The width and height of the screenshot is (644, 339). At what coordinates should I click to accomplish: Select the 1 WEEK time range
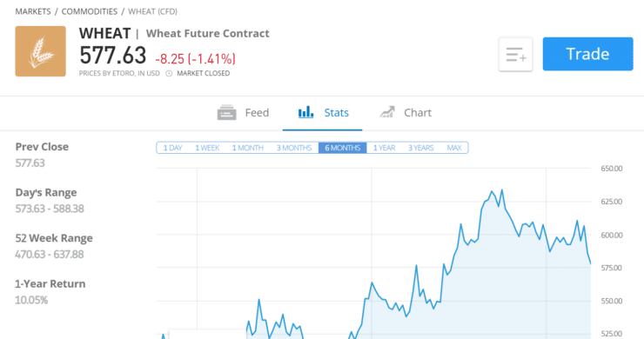pos(207,148)
